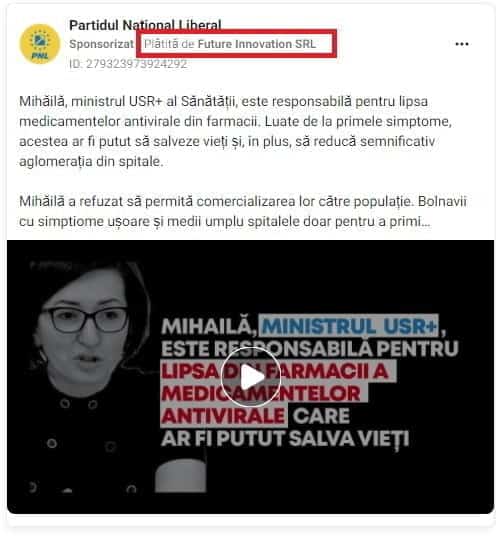Click first paragraph about Mihăilă and Sănătății
The image size is (496, 542).
[x=235, y=131]
